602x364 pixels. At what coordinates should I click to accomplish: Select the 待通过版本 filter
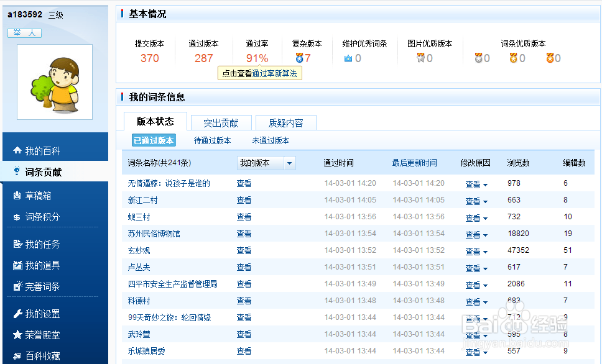pyautogui.click(x=212, y=140)
